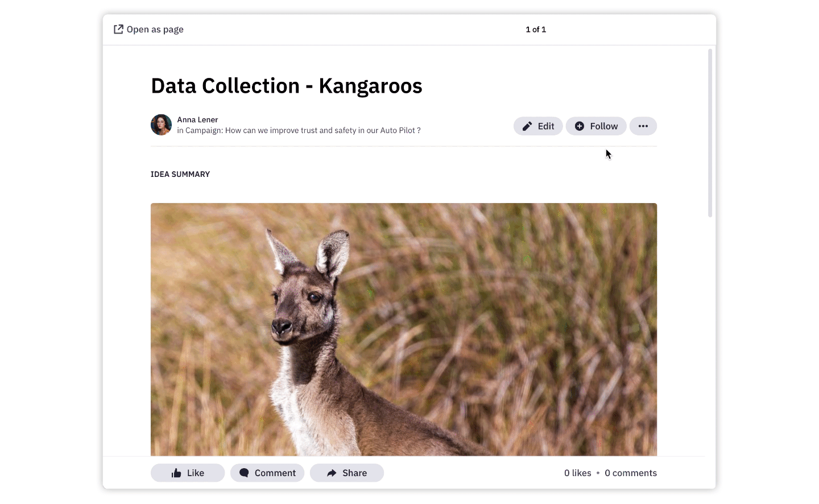Click the thumbs-up Like icon

[176, 473]
